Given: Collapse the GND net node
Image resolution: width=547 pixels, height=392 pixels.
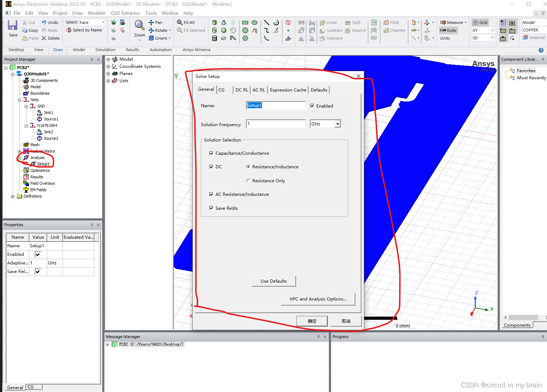Looking at the screenshot, I should [26, 106].
